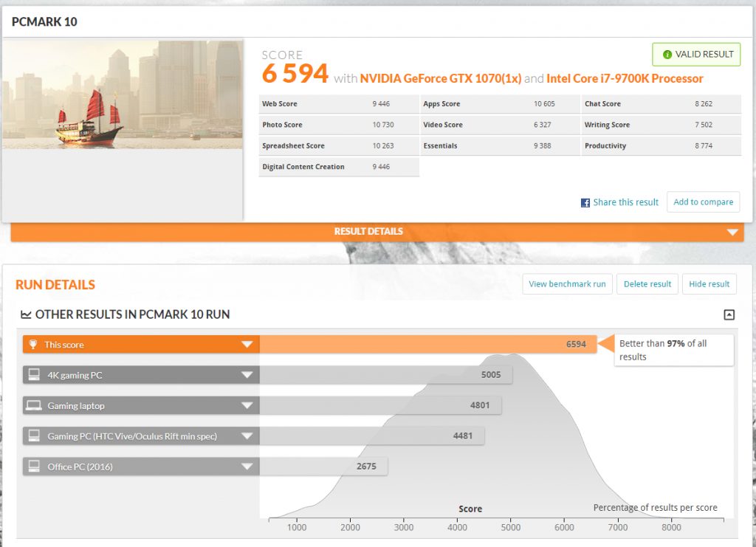Collapse the Other Results section with the boxed arrow
756x547 pixels.
(x=729, y=314)
